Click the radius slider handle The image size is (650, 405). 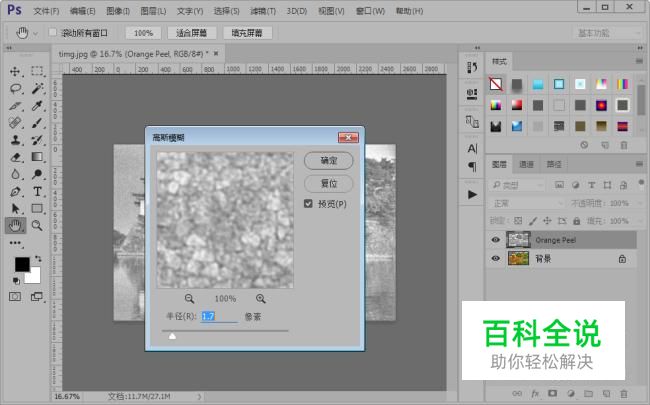(172, 336)
